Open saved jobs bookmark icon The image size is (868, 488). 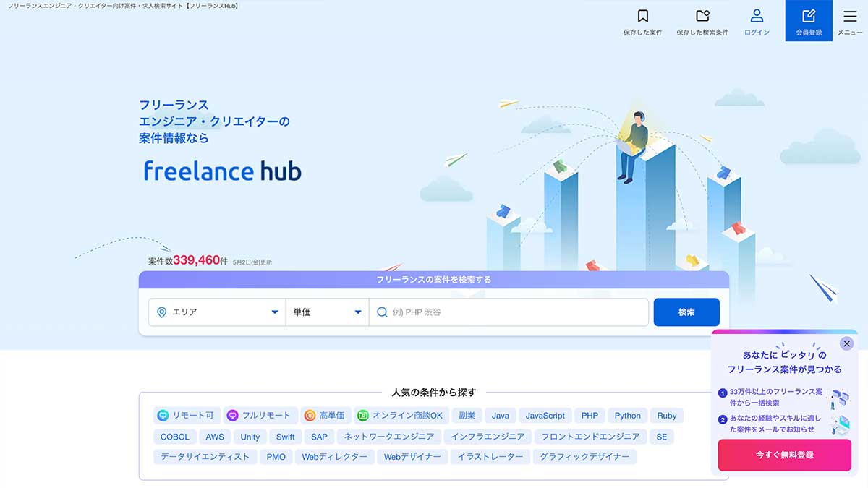642,16
